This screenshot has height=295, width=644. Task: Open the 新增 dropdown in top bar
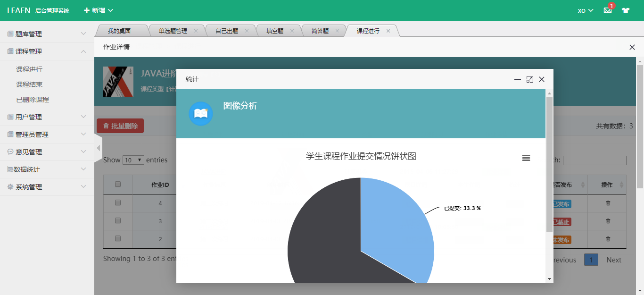(x=99, y=10)
